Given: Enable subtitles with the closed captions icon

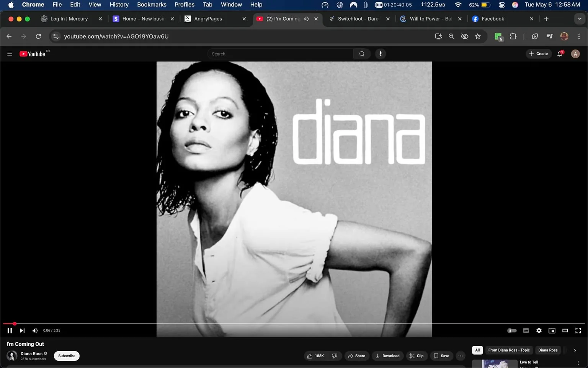Looking at the screenshot, I should click(x=526, y=330).
